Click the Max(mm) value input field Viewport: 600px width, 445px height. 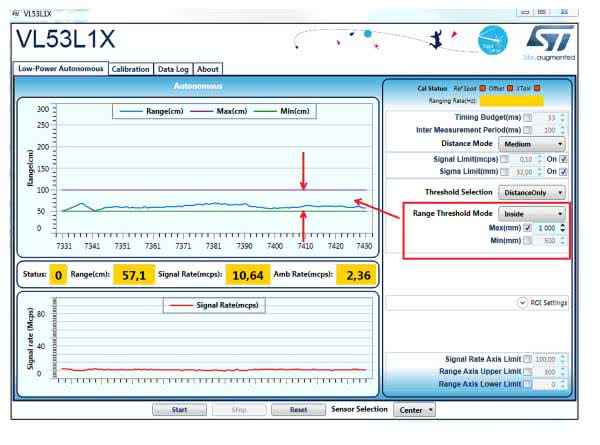(x=546, y=228)
